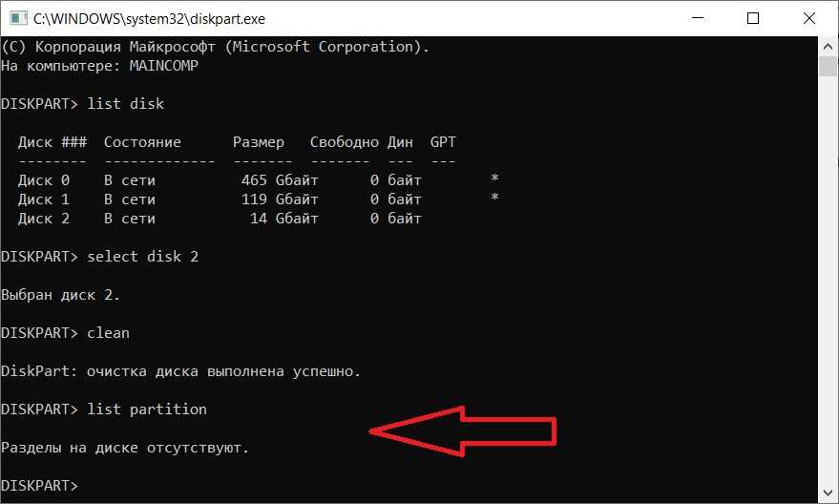Screen dimensions: 839x504
Task: Click the 'clean' command text
Action: [108, 333]
